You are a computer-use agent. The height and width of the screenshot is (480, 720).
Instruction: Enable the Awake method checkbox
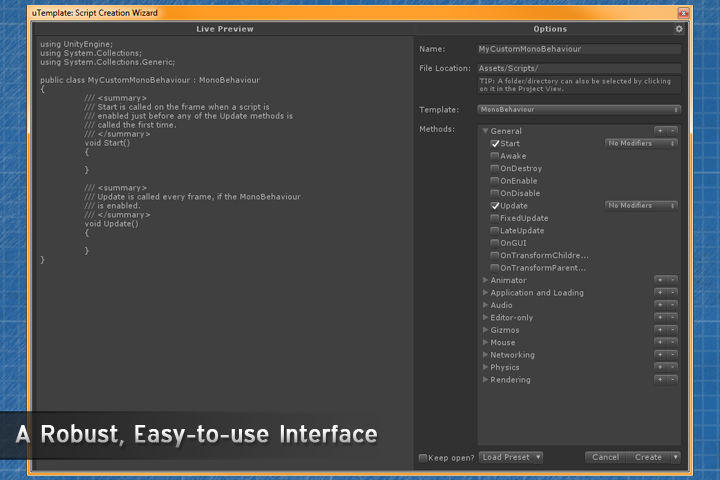tap(495, 156)
